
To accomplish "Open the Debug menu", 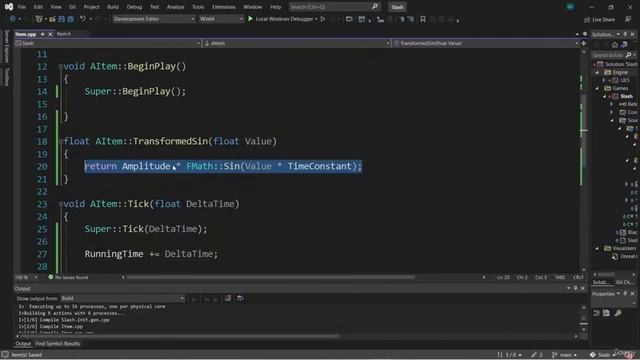I will pyautogui.click(x=134, y=7).
